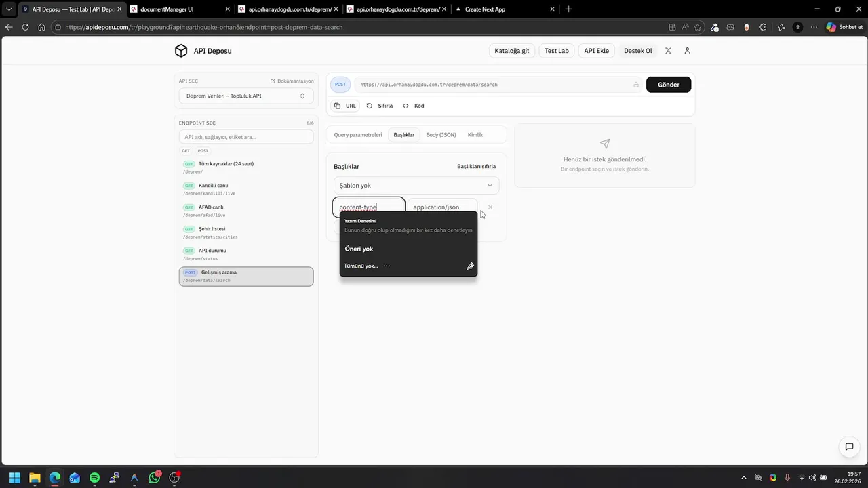868x488 pixels.
Task: Show hidden system tray icons
Action: click(743, 478)
